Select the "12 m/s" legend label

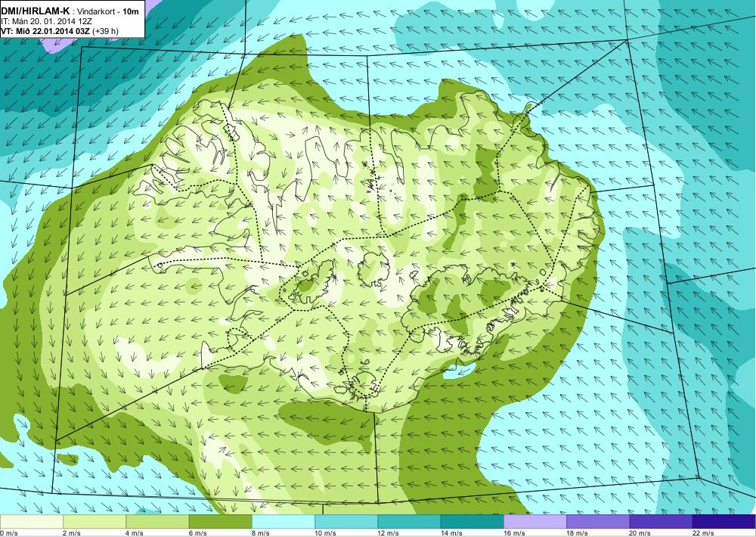coord(389,533)
